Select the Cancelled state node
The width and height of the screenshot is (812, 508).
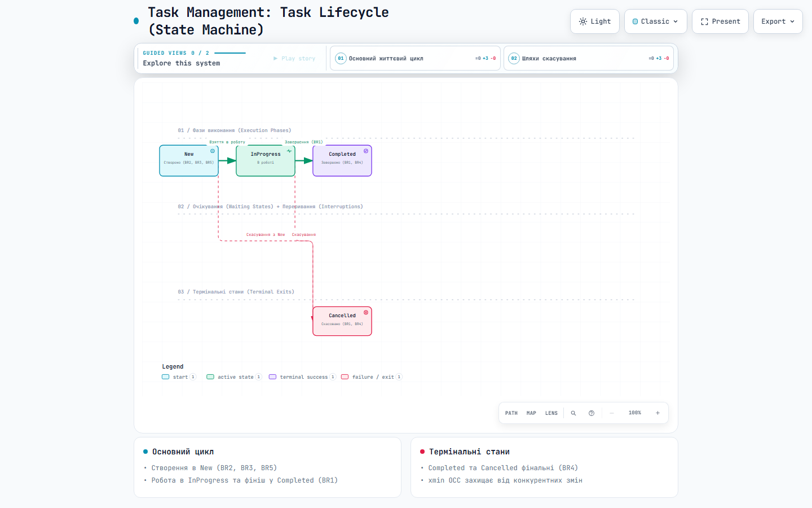click(x=342, y=321)
